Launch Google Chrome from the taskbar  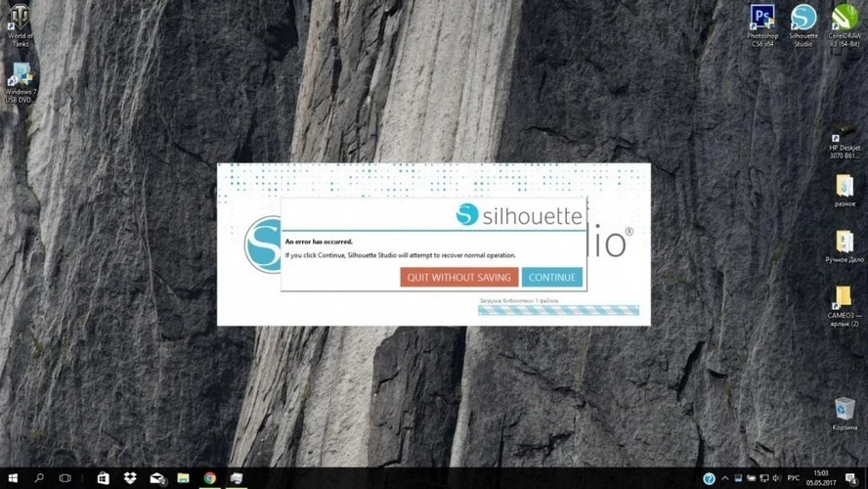coord(209,478)
